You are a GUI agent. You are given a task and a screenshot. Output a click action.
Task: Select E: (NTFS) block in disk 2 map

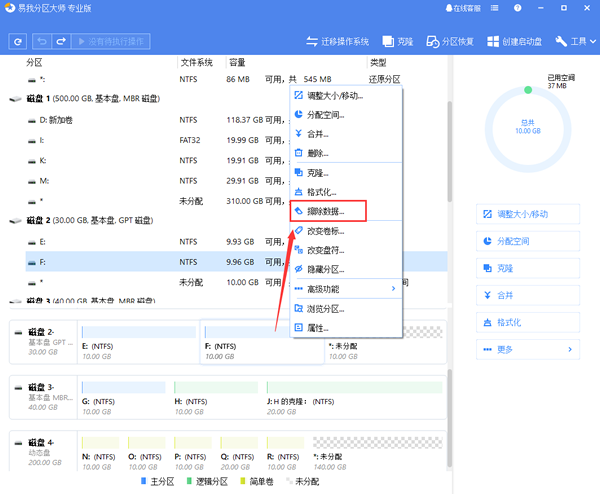139,342
